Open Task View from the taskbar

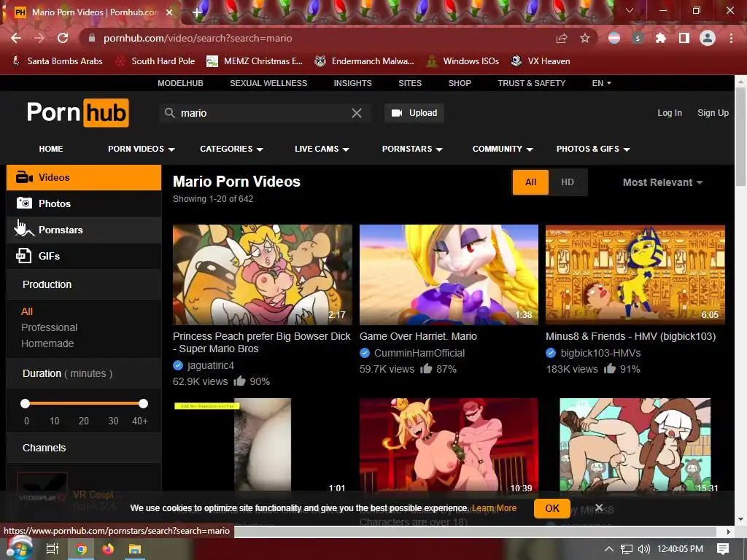click(52, 549)
